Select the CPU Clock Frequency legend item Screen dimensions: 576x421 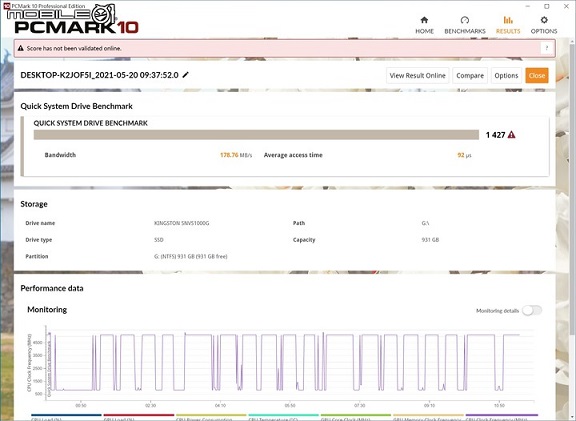click(x=501, y=418)
